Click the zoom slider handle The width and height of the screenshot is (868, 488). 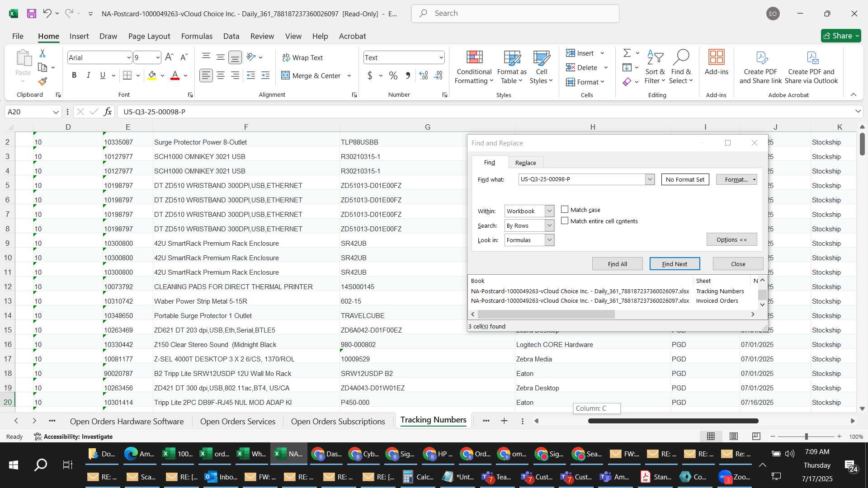pos(806,436)
